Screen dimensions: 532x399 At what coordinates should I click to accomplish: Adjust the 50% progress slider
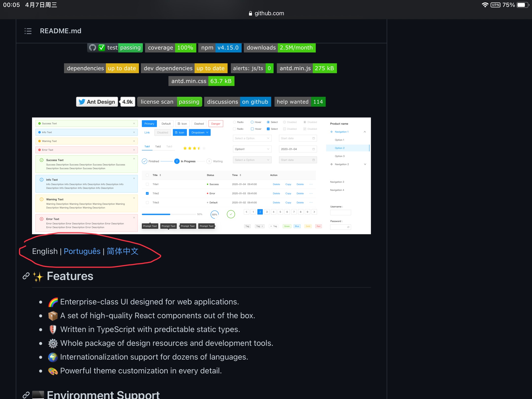tap(170, 214)
